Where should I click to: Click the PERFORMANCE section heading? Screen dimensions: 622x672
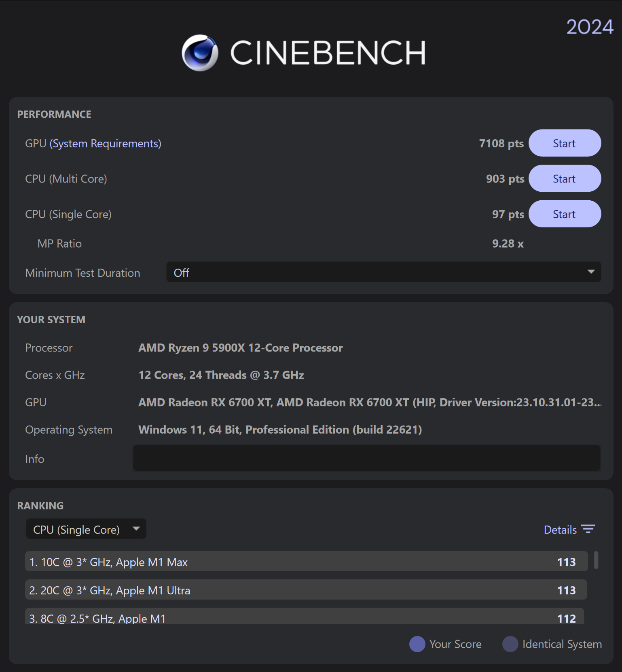(54, 114)
